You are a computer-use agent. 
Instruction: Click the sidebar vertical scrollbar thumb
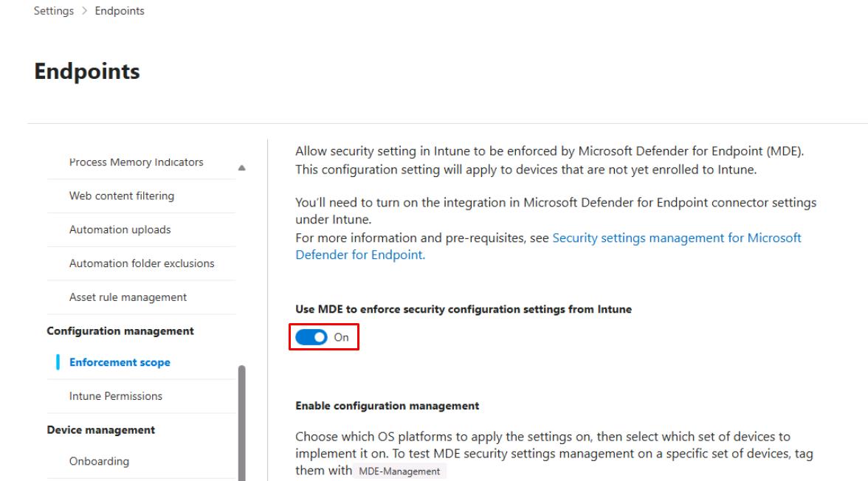(x=241, y=421)
